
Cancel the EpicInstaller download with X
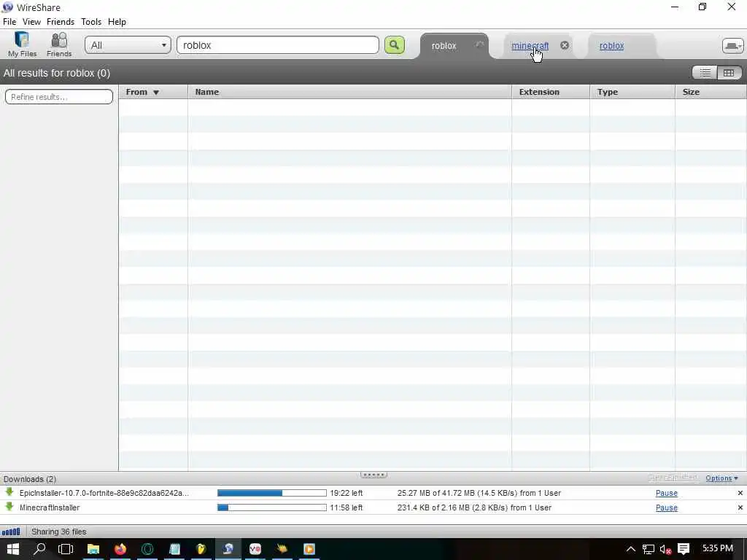coord(740,494)
